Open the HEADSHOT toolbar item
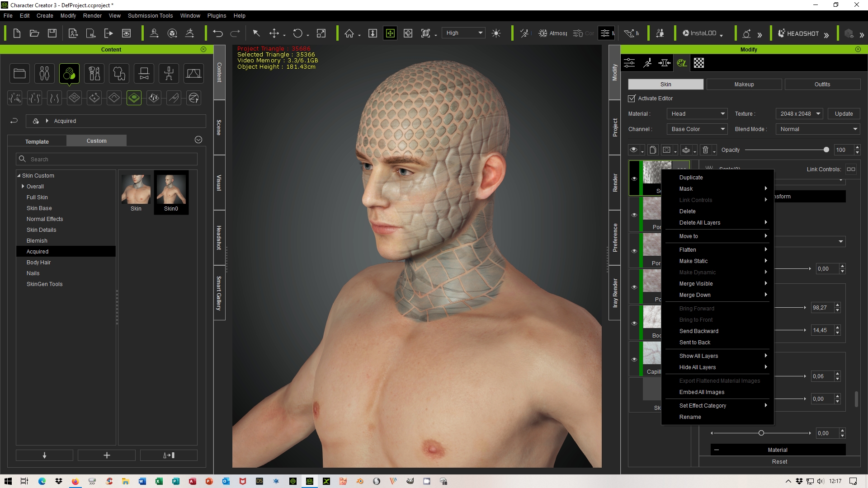This screenshot has width=868, height=488. point(798,33)
